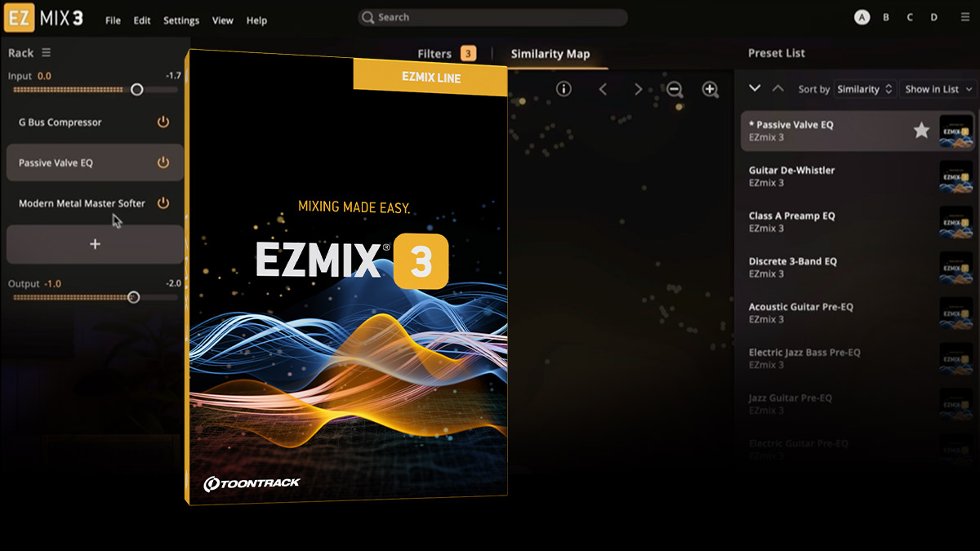Favorite the Passive Valve EQ preset star
The width and height of the screenshot is (980, 551).
(921, 131)
